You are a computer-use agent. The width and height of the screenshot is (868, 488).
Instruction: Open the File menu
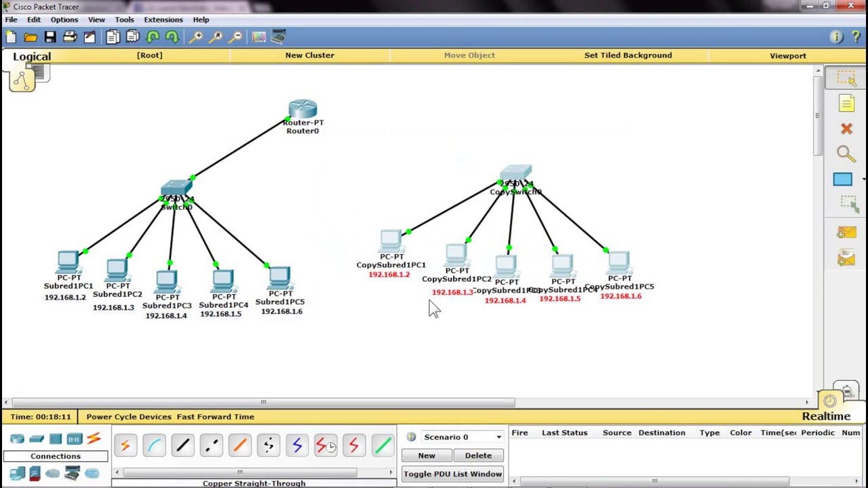pos(12,20)
